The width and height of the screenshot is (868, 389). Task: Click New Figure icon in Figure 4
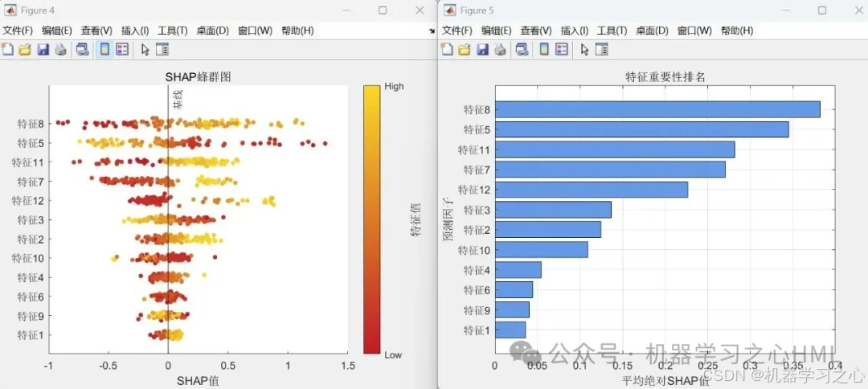(7, 50)
